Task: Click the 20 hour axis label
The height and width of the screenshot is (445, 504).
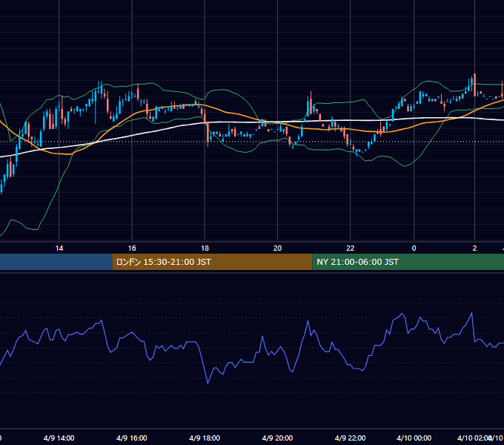Action: [277, 248]
